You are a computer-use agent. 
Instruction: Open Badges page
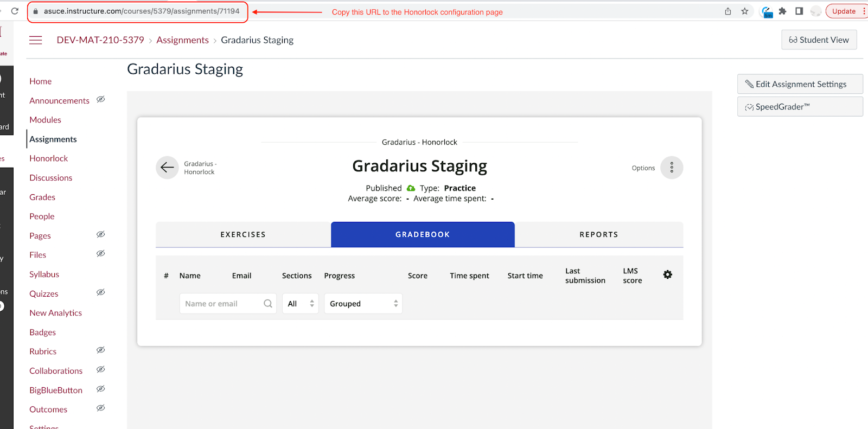click(x=43, y=332)
